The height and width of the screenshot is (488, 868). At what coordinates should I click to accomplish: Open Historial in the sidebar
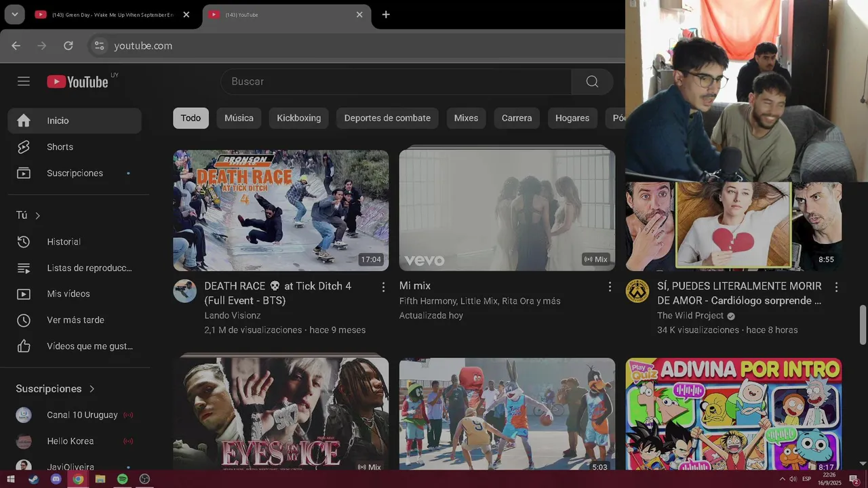(x=75, y=242)
